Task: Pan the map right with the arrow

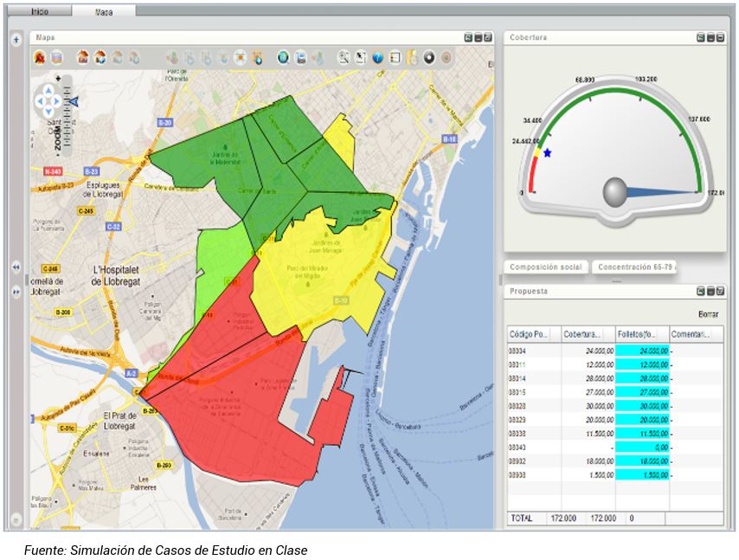Action: (x=57, y=101)
